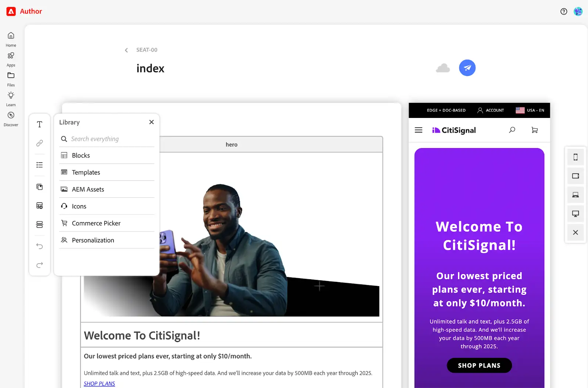Click the SHOP PLANS button in preview

point(479,365)
